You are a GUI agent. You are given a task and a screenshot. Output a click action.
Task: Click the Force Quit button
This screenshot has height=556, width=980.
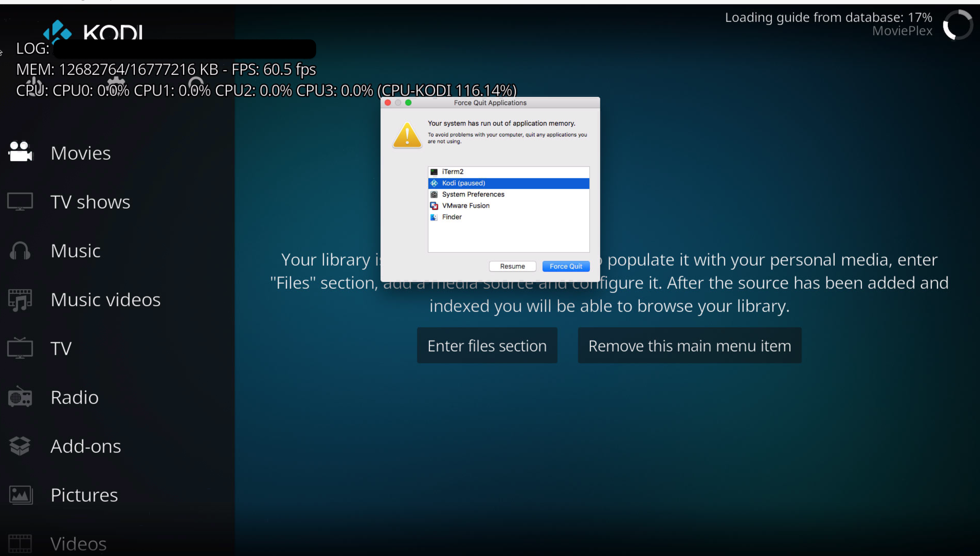566,266
